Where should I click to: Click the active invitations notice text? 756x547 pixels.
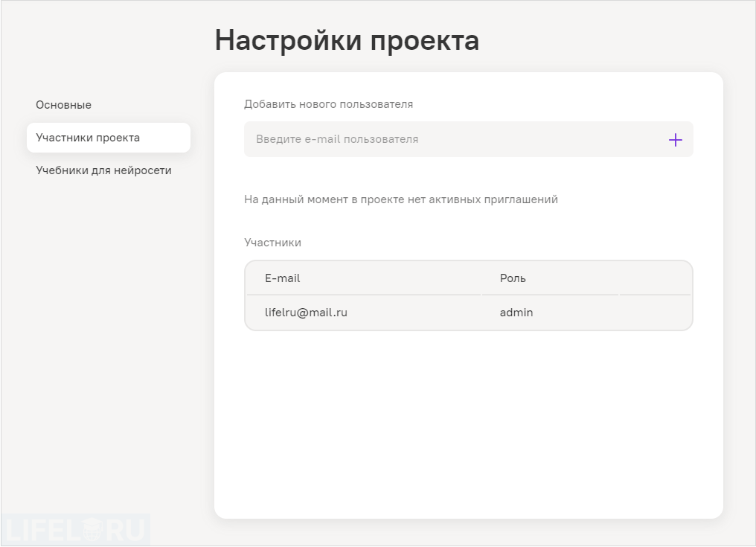pyautogui.click(x=400, y=199)
